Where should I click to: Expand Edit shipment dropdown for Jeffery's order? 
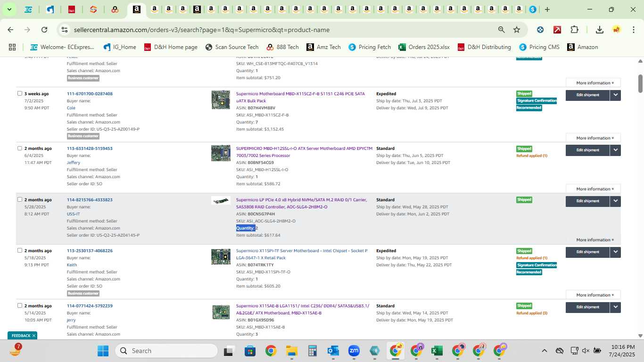pos(615,150)
